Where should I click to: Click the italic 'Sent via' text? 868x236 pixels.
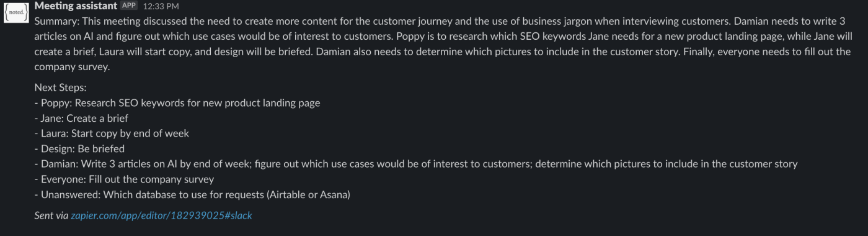tap(51, 216)
